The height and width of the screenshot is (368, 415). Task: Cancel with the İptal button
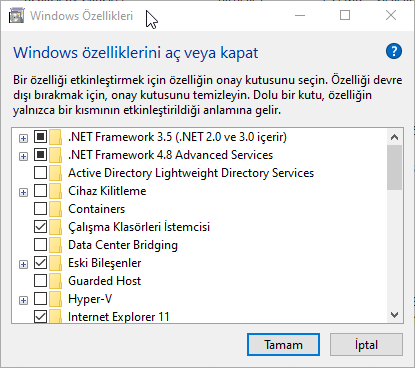[x=366, y=345]
